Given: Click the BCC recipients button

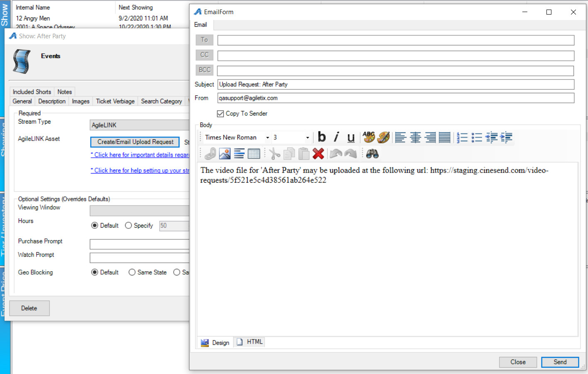Looking at the screenshot, I should tap(204, 70).
